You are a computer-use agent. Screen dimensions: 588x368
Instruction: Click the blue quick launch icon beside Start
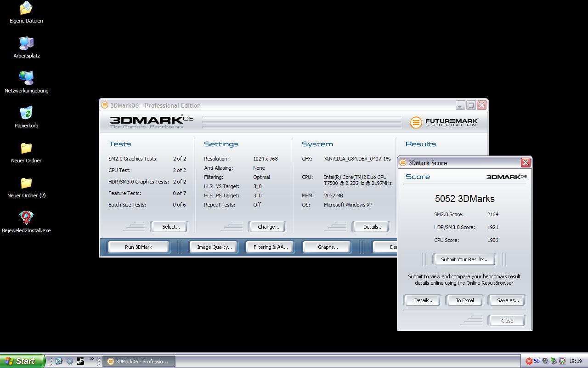tap(59, 361)
